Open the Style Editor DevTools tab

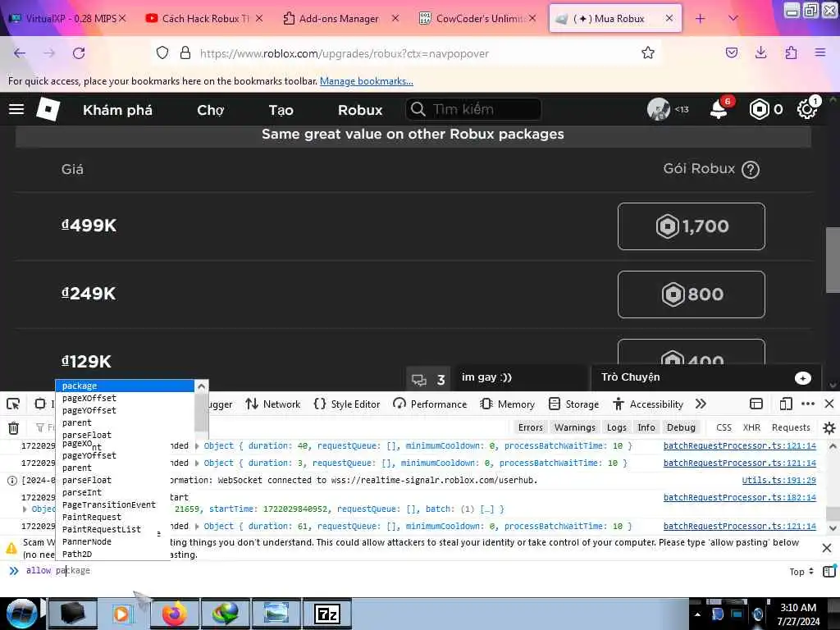pyautogui.click(x=347, y=404)
